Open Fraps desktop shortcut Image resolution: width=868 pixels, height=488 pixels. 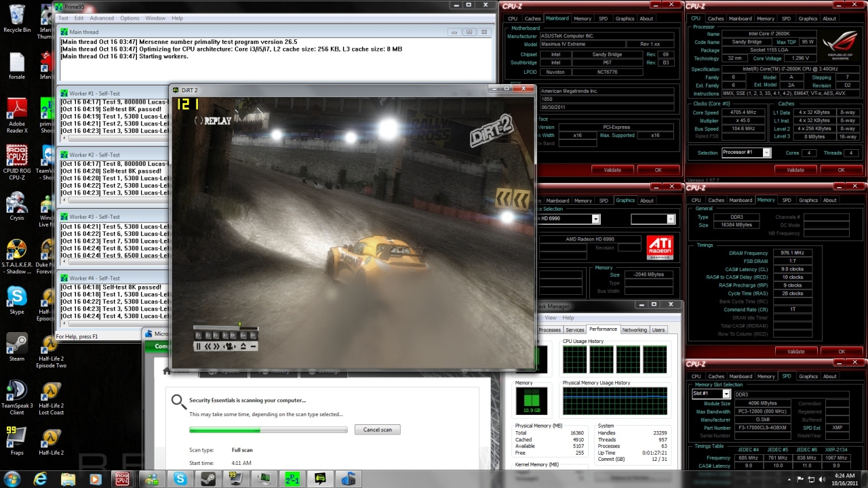(17, 441)
